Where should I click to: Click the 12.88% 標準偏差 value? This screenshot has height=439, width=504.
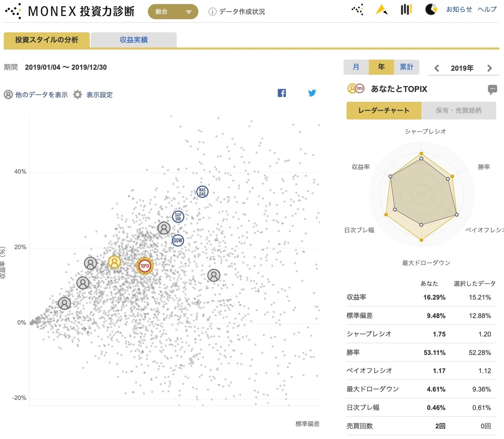pos(480,316)
